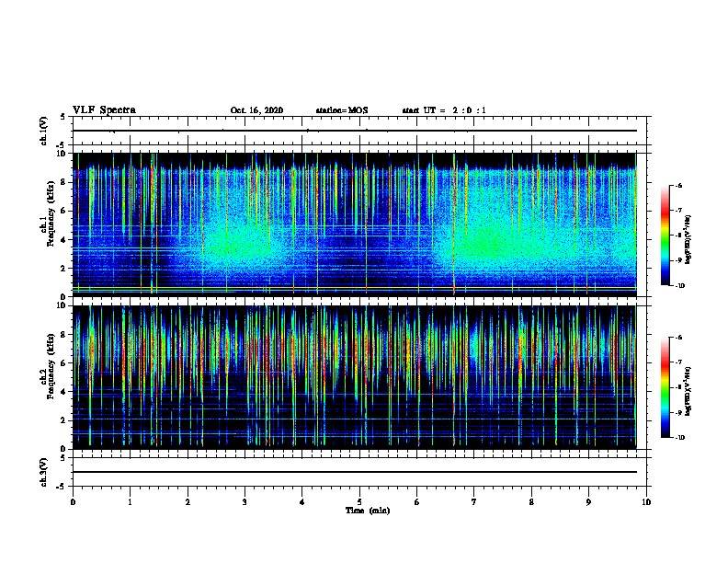Viewport: 728px width, 563px height.
Task: Click the "VLF Spectra" plot title
Action: tap(104, 110)
